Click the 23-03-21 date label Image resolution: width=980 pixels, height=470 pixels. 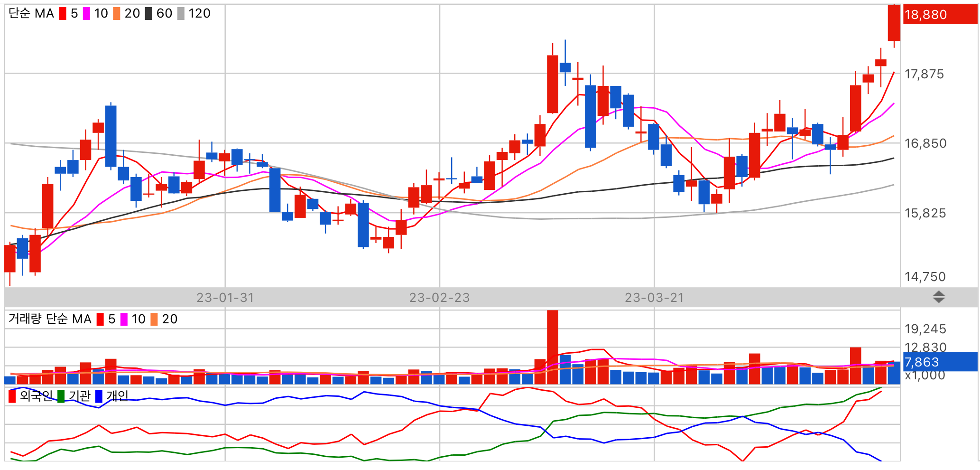click(655, 298)
